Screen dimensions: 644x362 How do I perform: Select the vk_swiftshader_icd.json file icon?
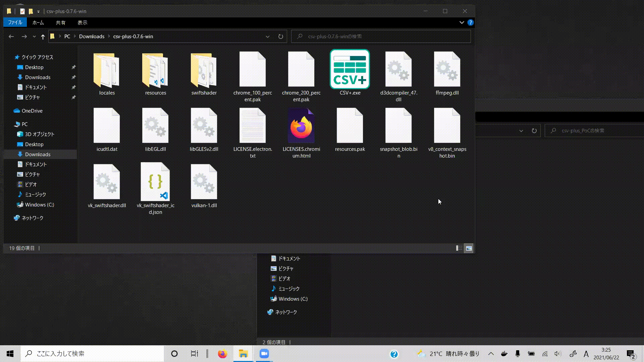click(x=155, y=182)
